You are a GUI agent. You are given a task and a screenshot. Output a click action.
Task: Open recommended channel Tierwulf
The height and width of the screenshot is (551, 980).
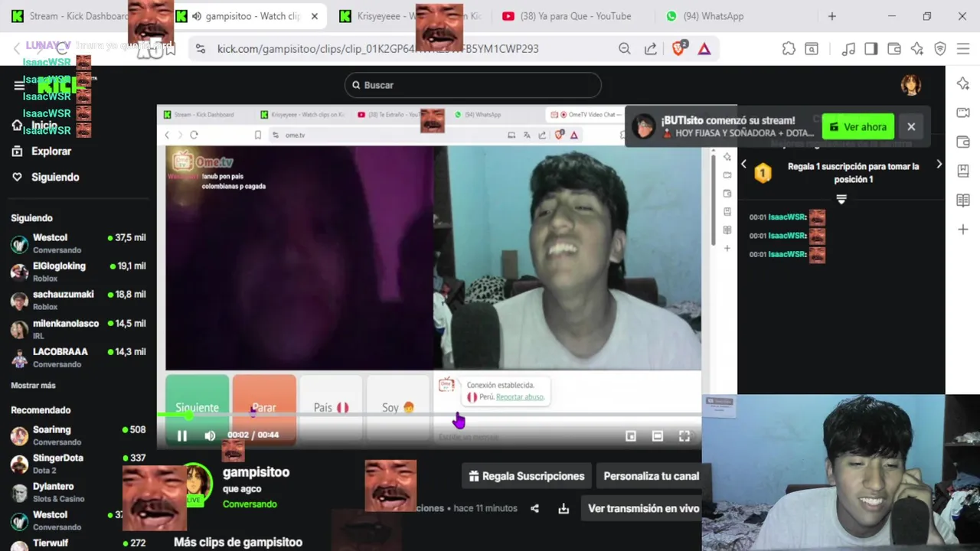coord(77,543)
